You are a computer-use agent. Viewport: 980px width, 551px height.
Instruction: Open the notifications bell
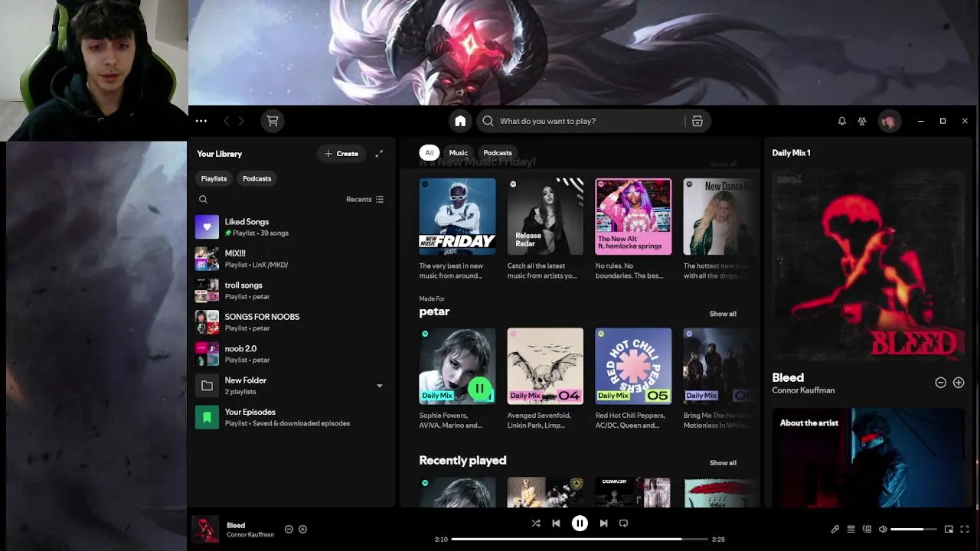[841, 121]
